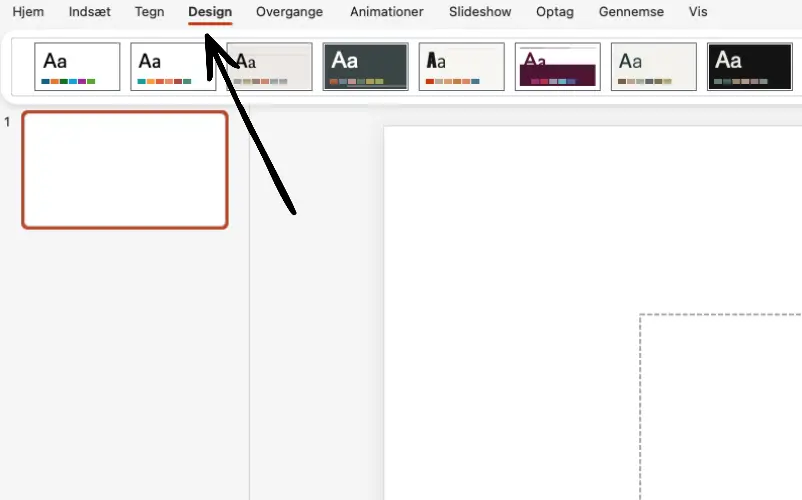Open the Animationer tab
The image size is (802, 500).
pyautogui.click(x=387, y=11)
